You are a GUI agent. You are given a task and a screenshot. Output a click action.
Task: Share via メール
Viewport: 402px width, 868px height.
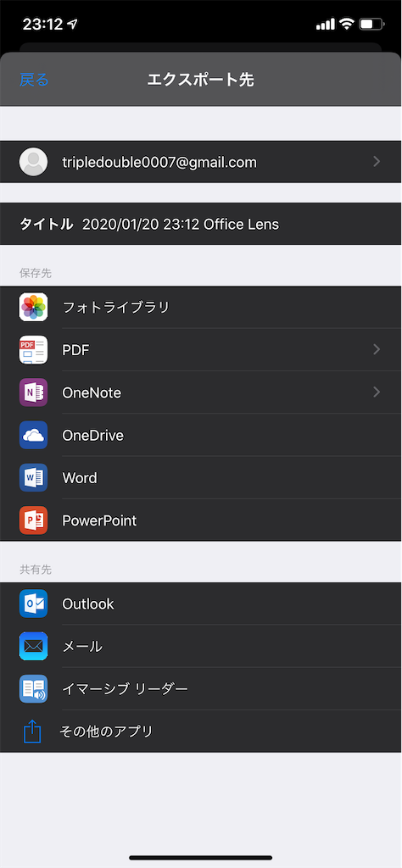[x=200, y=646]
